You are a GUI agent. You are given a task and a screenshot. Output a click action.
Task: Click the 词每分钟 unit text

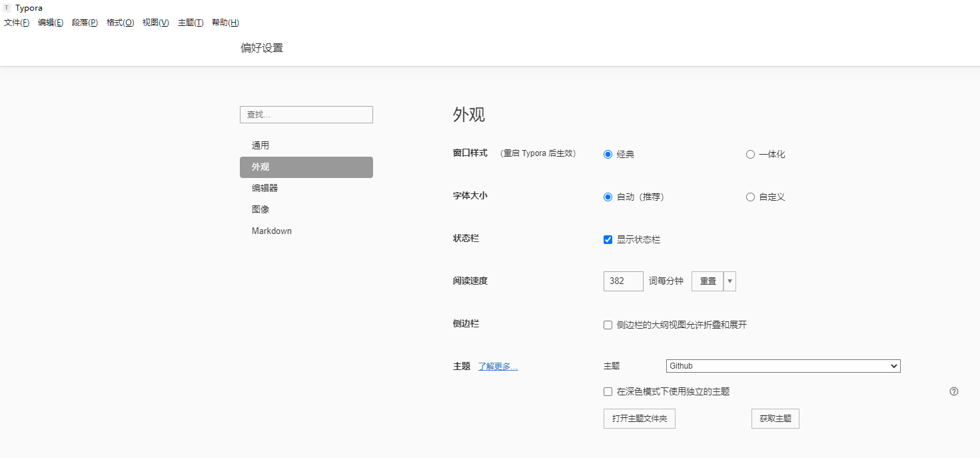pos(666,281)
